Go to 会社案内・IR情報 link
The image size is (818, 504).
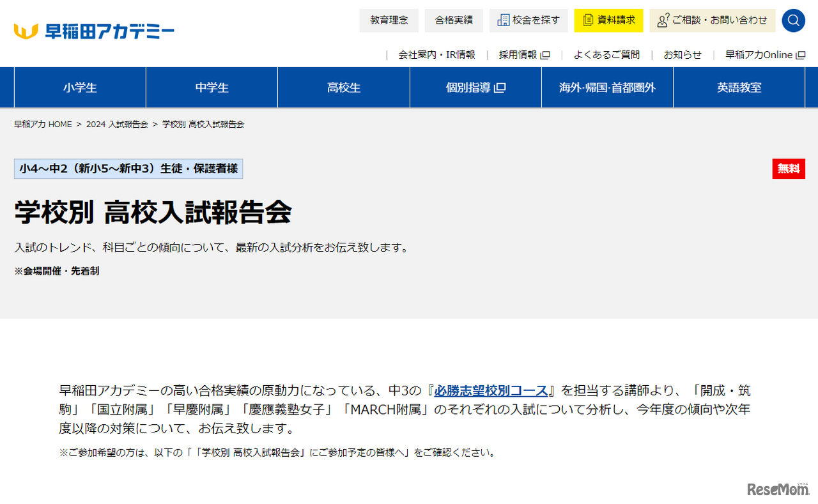[x=436, y=55]
